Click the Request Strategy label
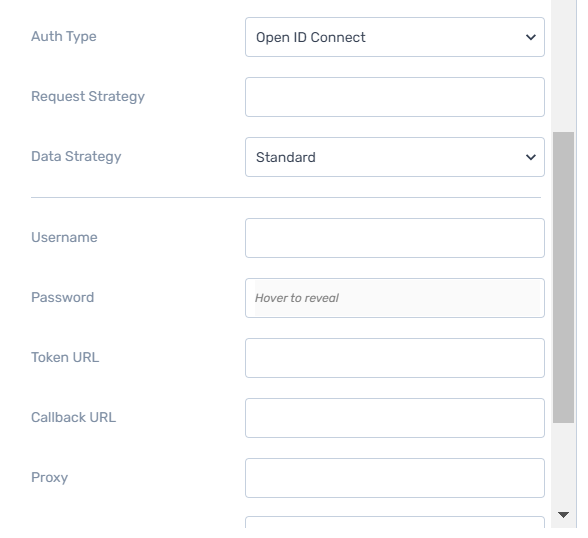588x538 pixels. click(x=88, y=96)
